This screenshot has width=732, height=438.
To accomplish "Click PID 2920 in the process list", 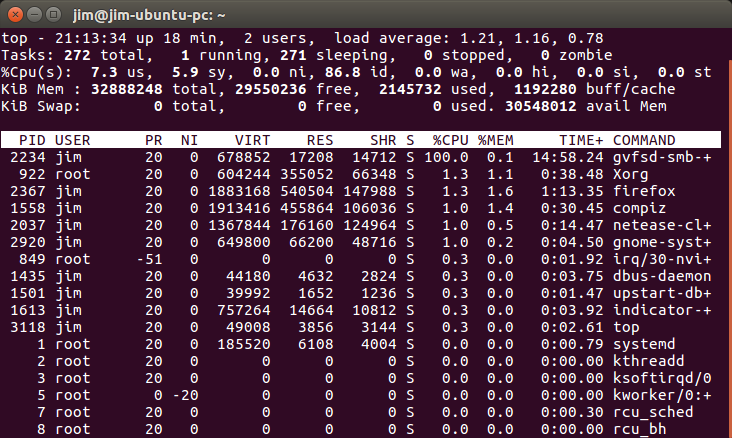I will click(28, 242).
